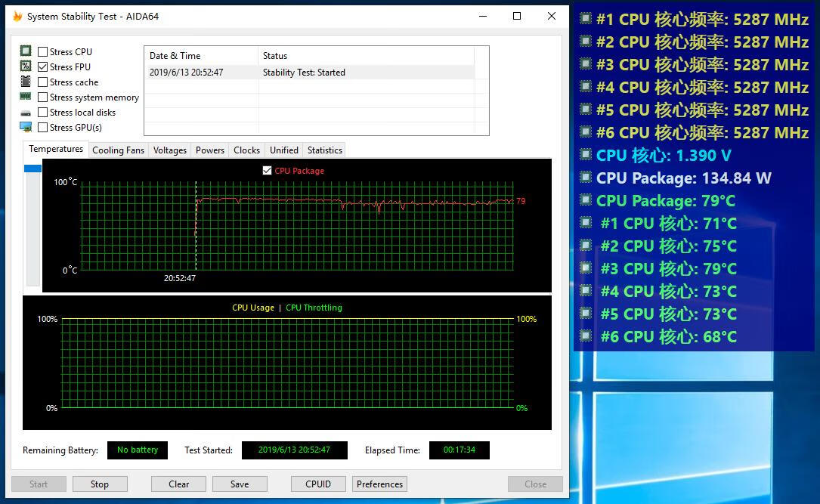Click the sensor icon next to CPU Package 79°C
This screenshot has height=504, width=820.
[x=586, y=199]
